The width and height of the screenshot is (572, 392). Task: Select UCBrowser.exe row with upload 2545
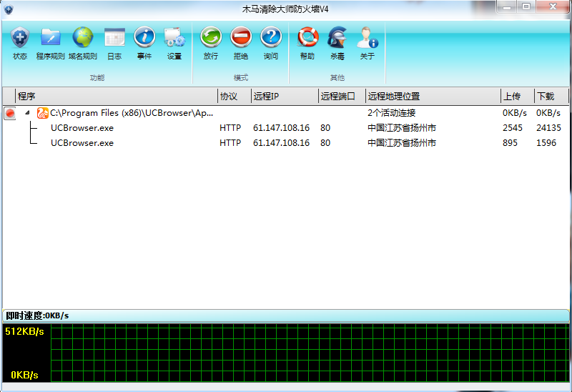[286, 128]
